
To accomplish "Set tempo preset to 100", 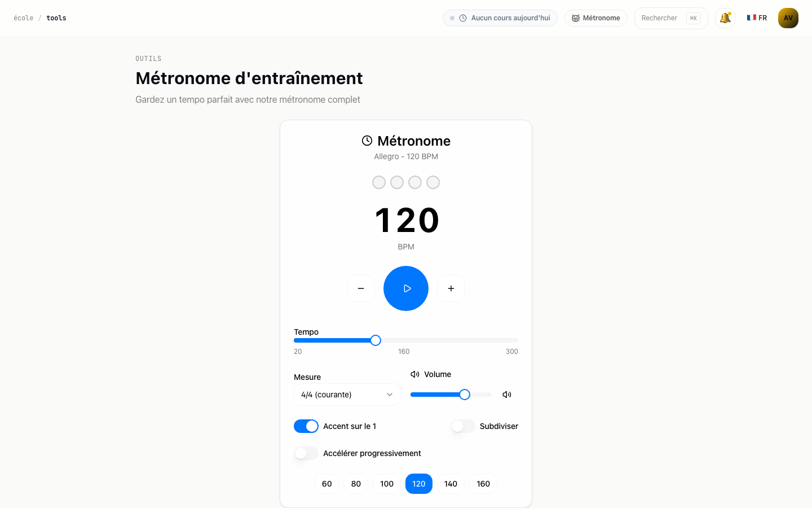I will pyautogui.click(x=387, y=484).
